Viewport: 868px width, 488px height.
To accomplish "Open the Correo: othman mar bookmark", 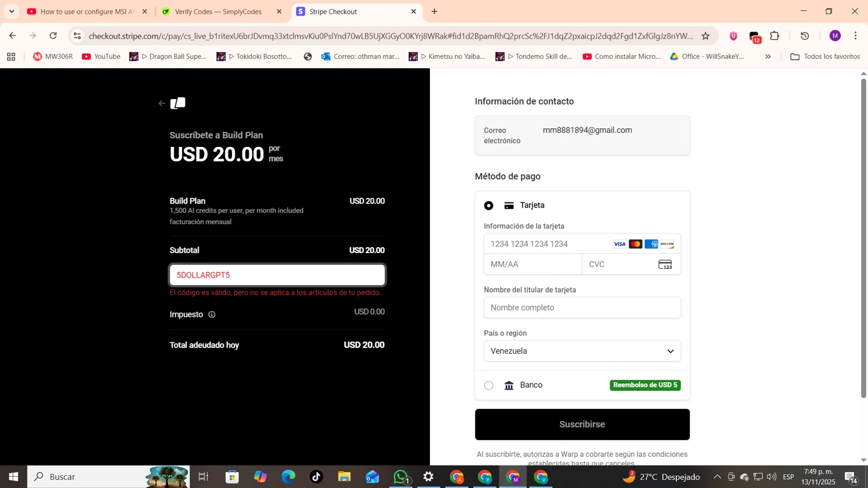I will 360,57.
